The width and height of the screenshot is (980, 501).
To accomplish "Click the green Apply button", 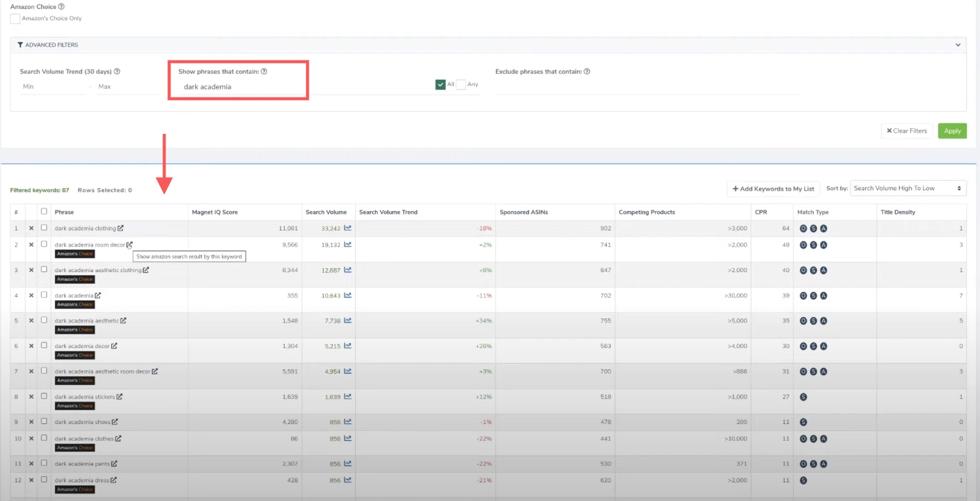I will [952, 131].
